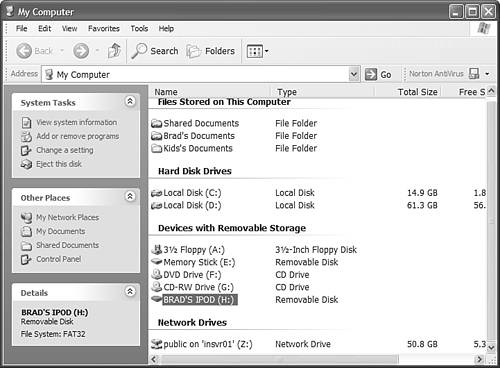
Task: Click the Search magnifier icon
Action: (139, 51)
